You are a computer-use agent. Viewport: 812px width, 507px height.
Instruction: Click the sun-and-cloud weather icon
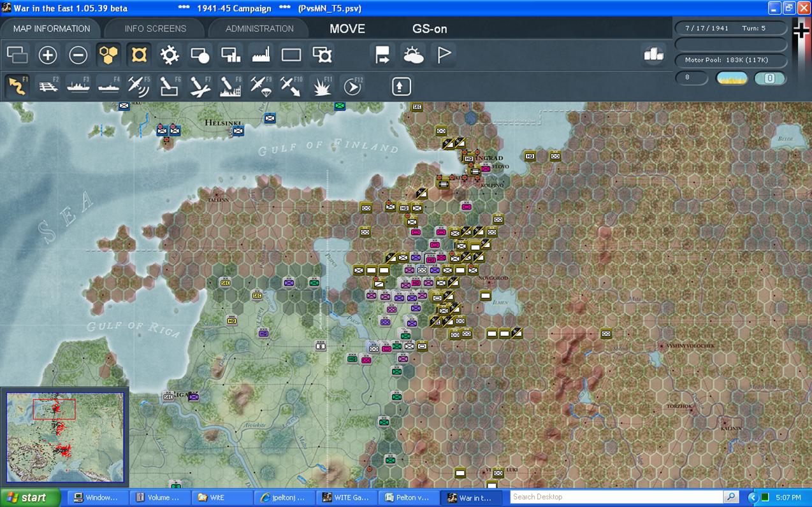413,55
